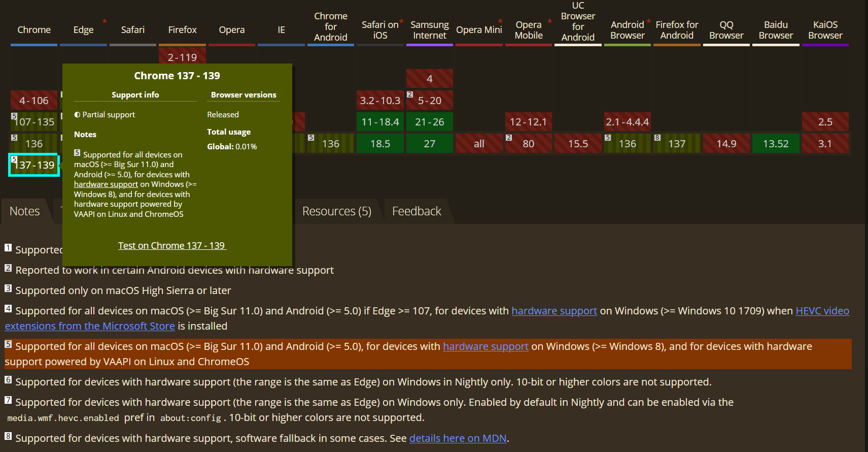The image size is (868, 452).
Task: Select the UC Browser for Android header
Action: [x=578, y=21]
